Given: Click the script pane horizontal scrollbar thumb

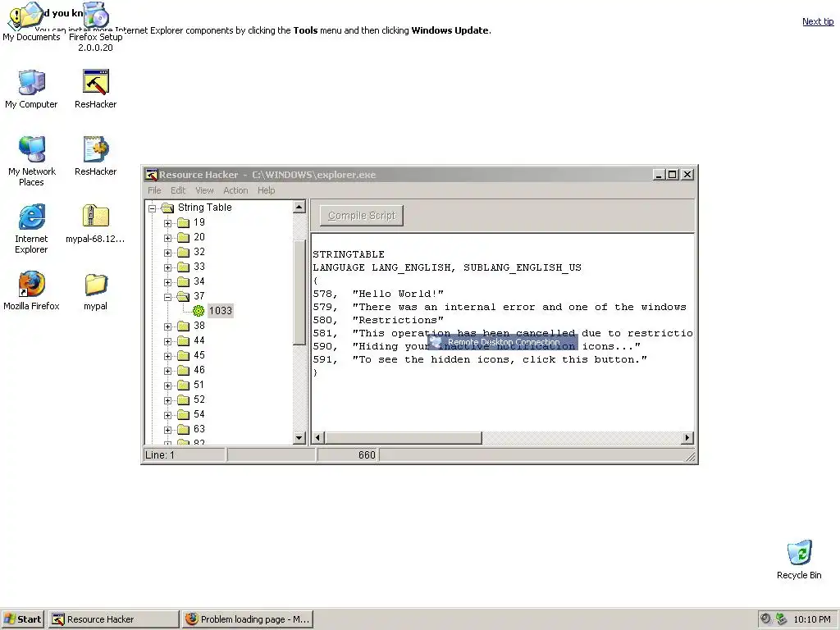Looking at the screenshot, I should (x=403, y=438).
